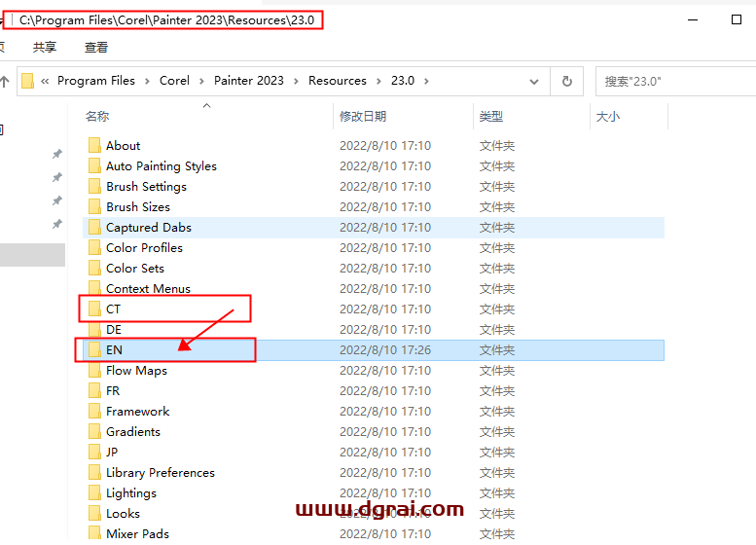Viewport: 756px width, 545px height.
Task: Click the Looks folder icon
Action: 94,513
